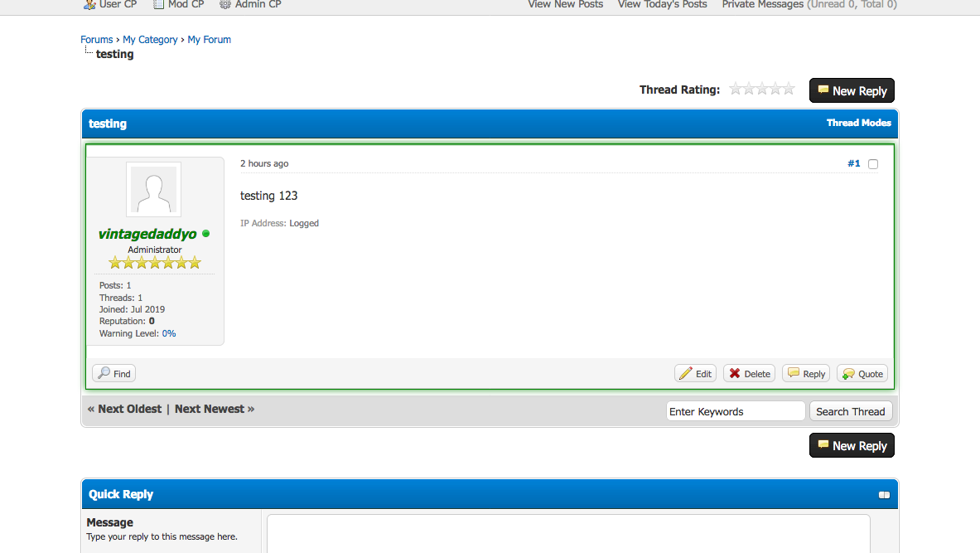Click the Mod CP notepad icon
The image size is (980, 553).
tap(159, 4)
